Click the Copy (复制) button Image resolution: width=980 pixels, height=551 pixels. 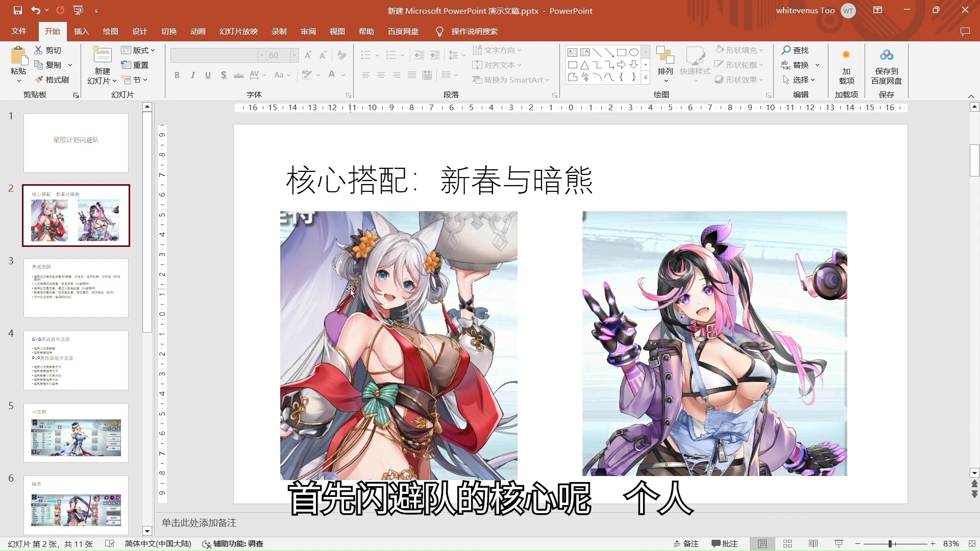tap(48, 65)
